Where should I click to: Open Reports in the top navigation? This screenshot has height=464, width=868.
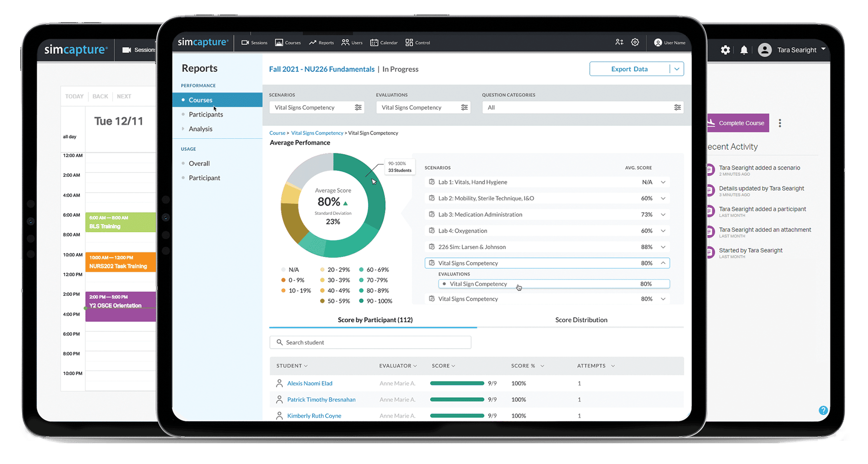coord(322,42)
